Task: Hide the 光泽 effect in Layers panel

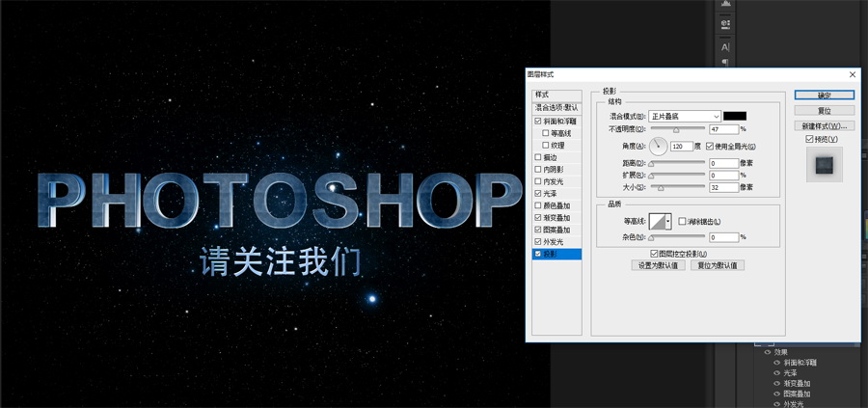Action: click(x=776, y=373)
